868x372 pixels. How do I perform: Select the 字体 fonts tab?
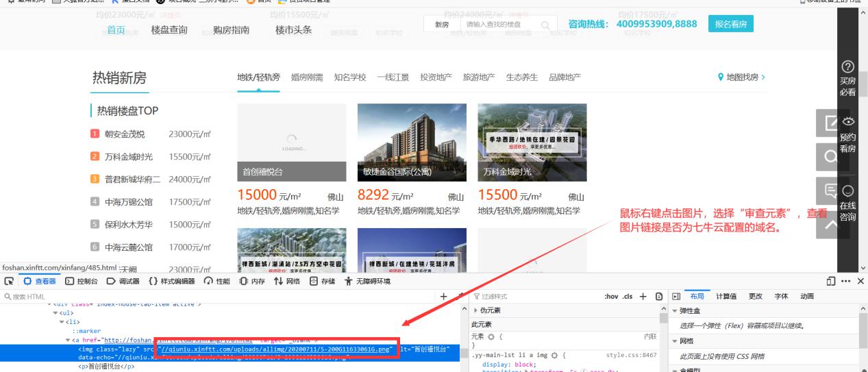click(781, 296)
